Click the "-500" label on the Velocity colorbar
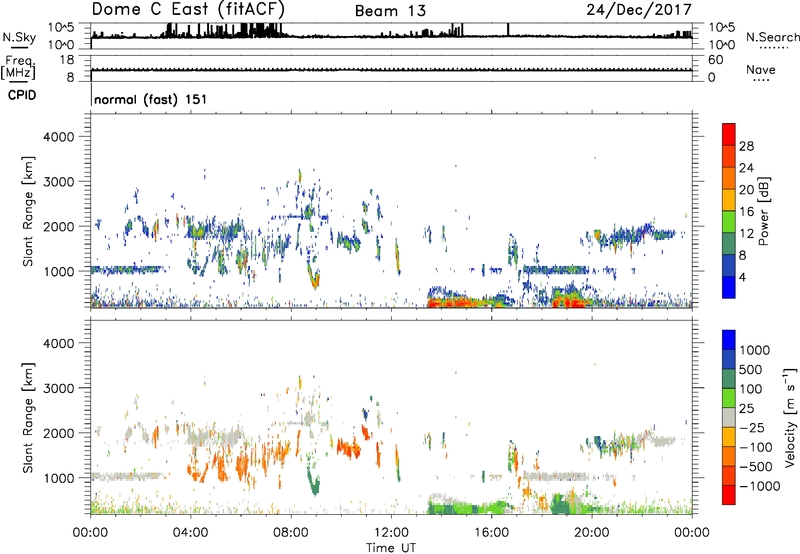 click(x=756, y=467)
